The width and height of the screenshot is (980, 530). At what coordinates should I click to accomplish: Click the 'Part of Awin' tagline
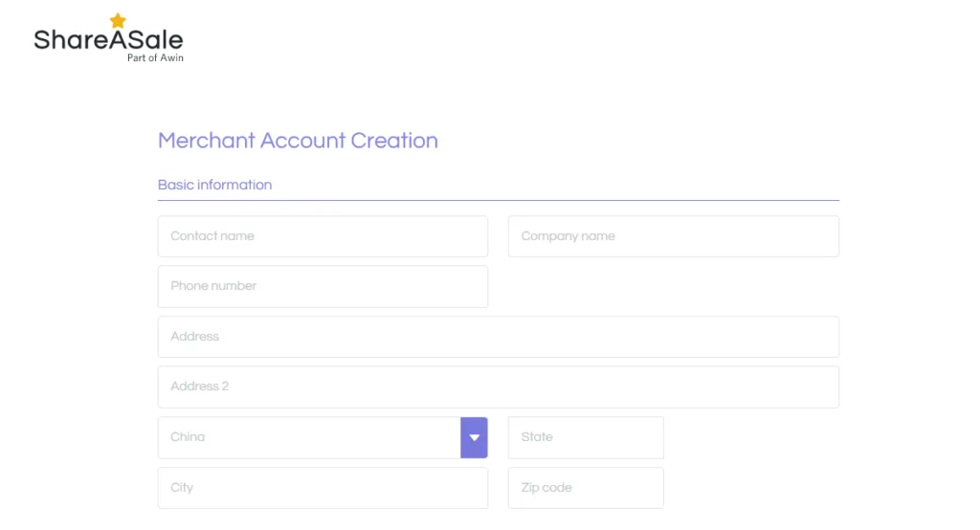pos(155,57)
